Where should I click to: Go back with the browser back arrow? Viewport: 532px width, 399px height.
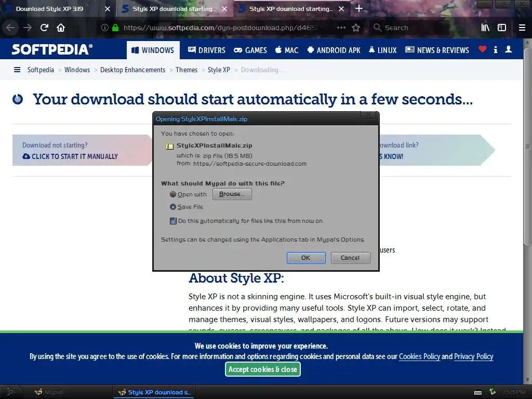point(10,28)
